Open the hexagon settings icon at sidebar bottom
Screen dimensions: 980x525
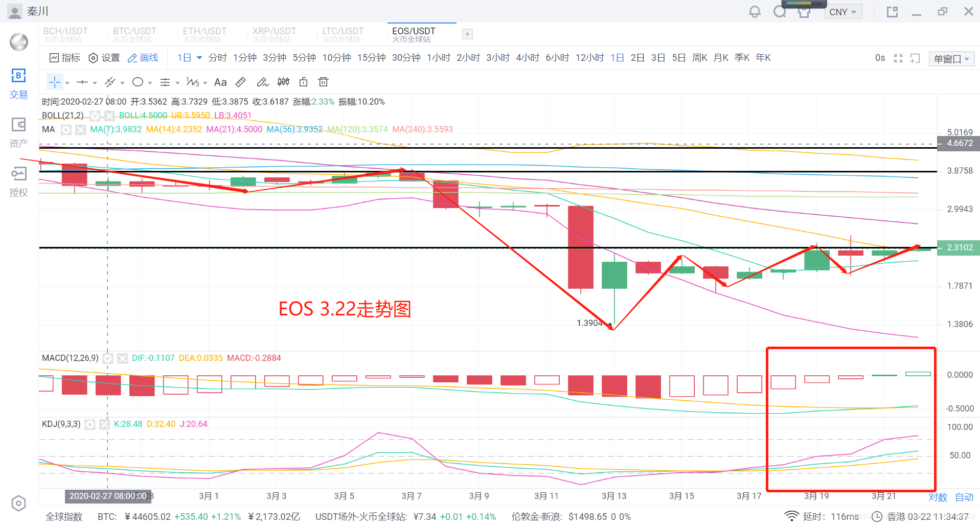tap(18, 504)
